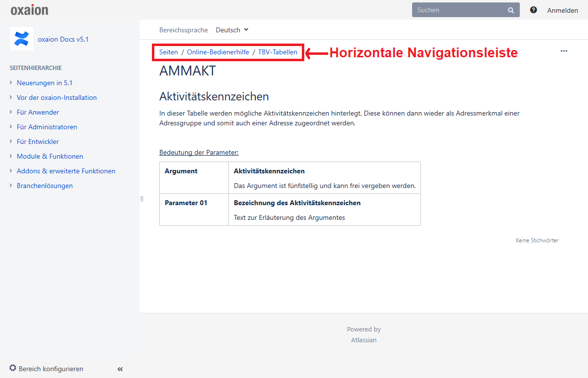Go to TBV-Tabellen breadcrumb link
This screenshot has width=588, height=378.
tap(277, 52)
